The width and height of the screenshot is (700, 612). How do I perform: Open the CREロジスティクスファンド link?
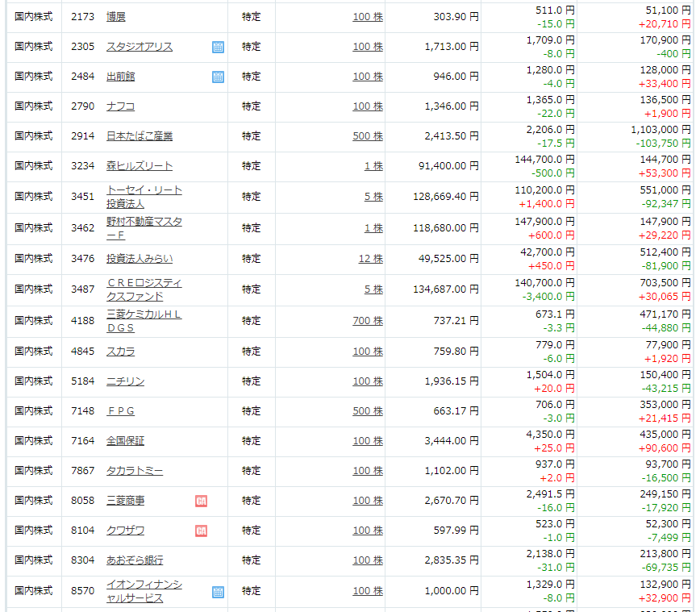point(144,289)
